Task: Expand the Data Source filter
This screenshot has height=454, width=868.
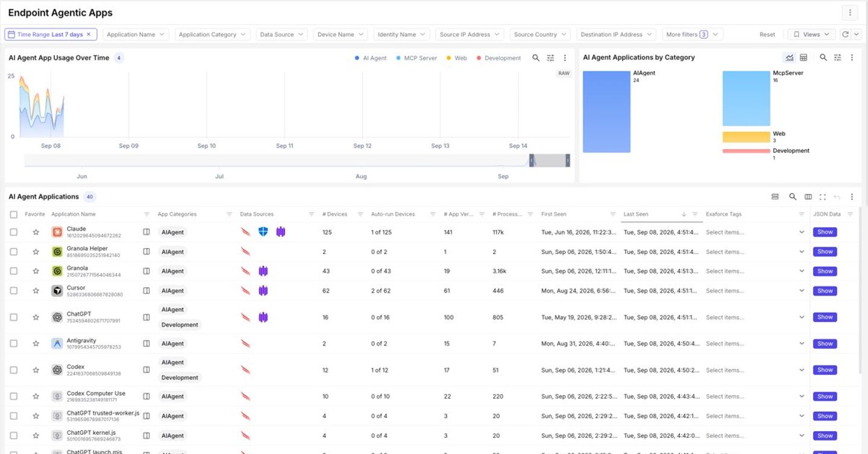Action: 281,34
